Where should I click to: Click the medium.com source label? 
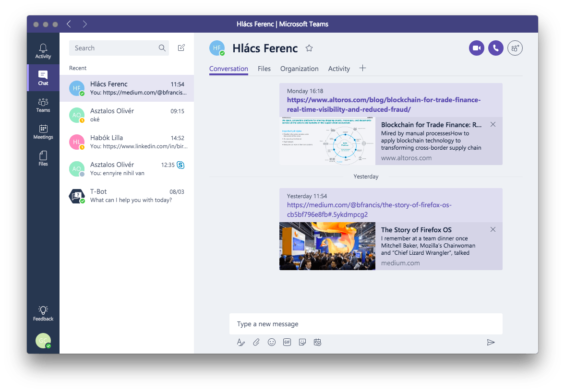400,263
